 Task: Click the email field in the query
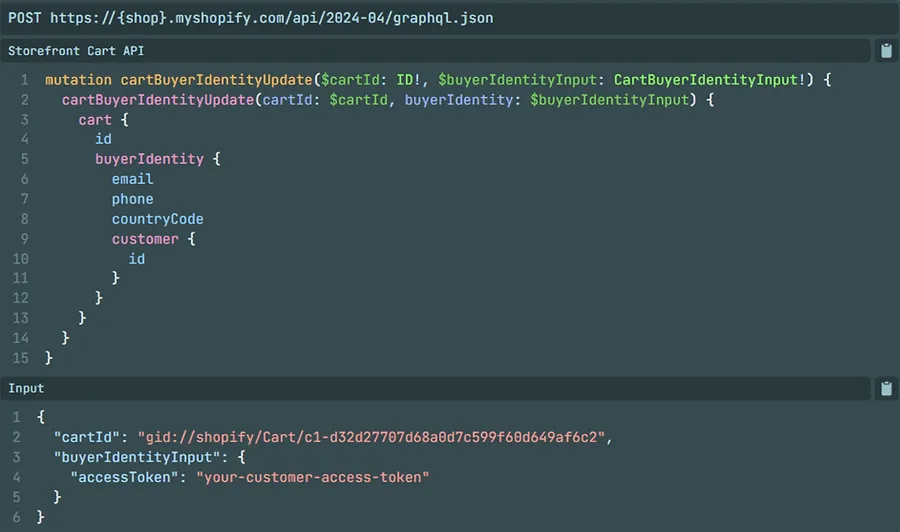click(x=133, y=179)
